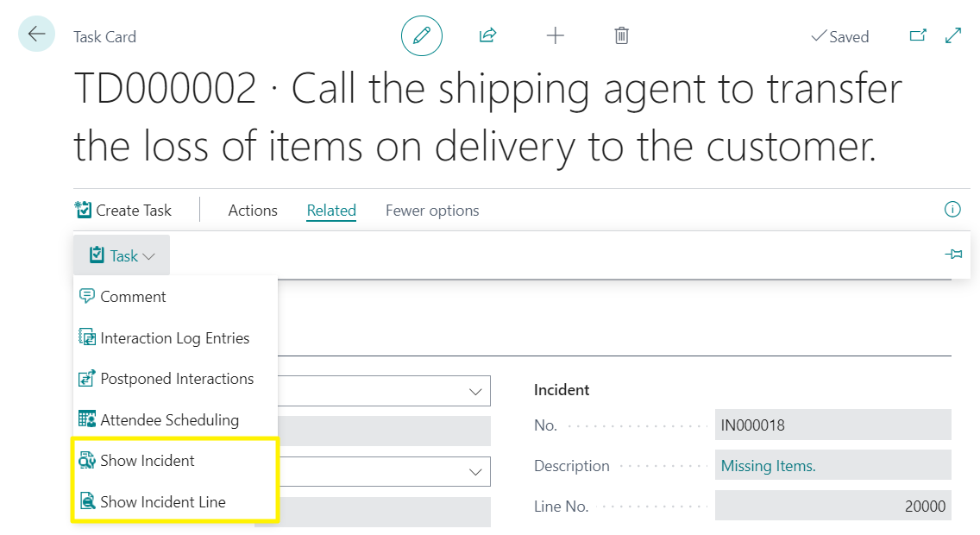Share this task card
This screenshot has height=535, width=980.
point(487,35)
